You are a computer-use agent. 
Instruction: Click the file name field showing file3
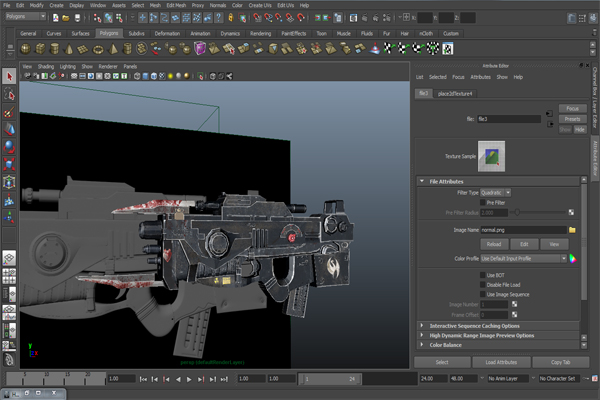pos(509,119)
